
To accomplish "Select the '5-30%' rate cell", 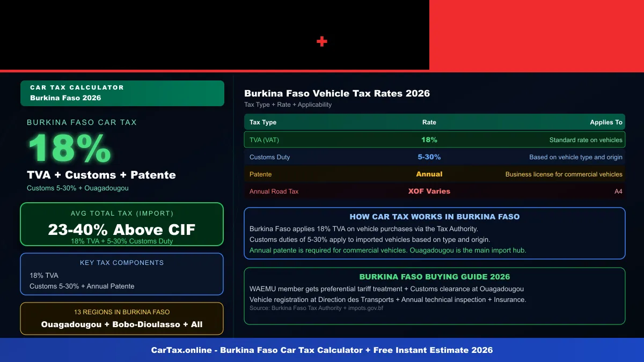I will (429, 157).
